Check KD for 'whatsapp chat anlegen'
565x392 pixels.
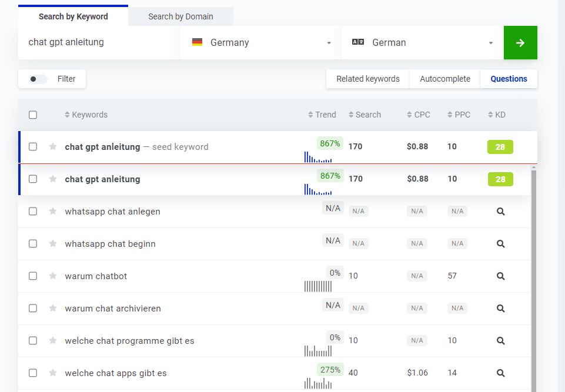coord(500,212)
